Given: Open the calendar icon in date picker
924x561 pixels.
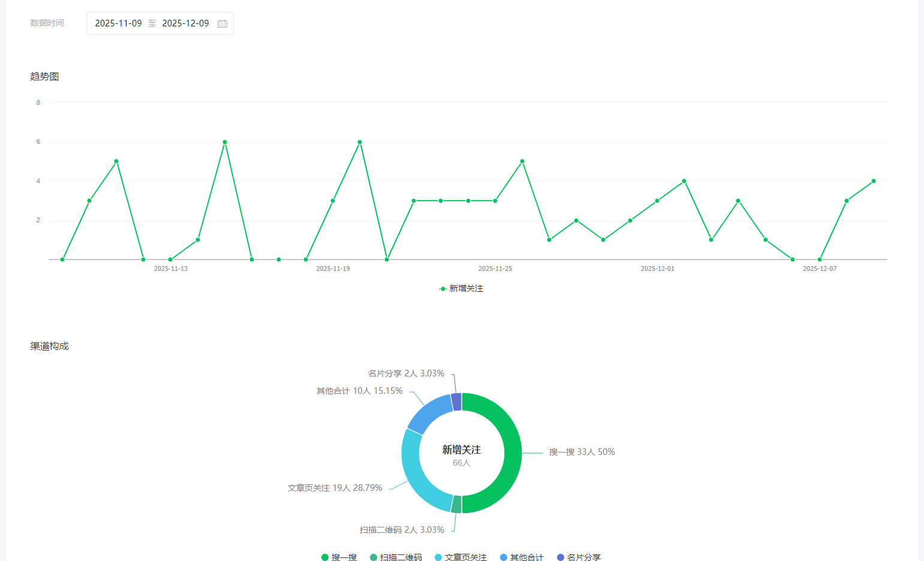Looking at the screenshot, I should [x=222, y=23].
